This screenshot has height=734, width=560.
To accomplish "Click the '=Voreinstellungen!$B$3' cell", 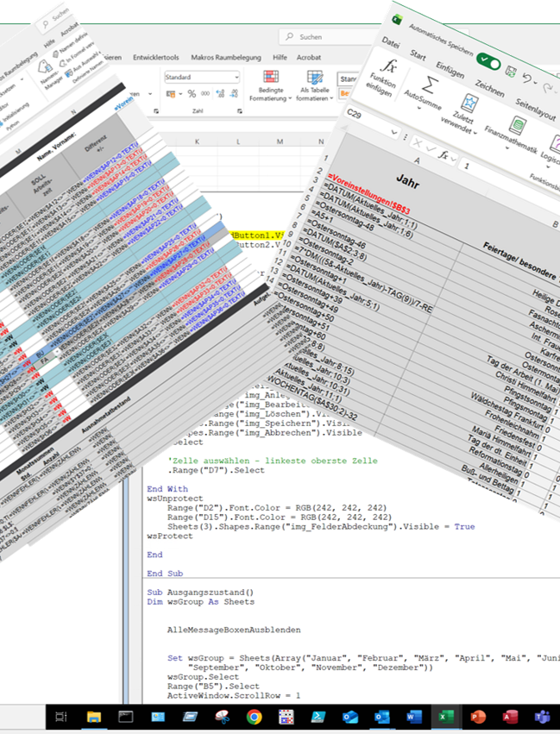I will pyautogui.click(x=369, y=193).
